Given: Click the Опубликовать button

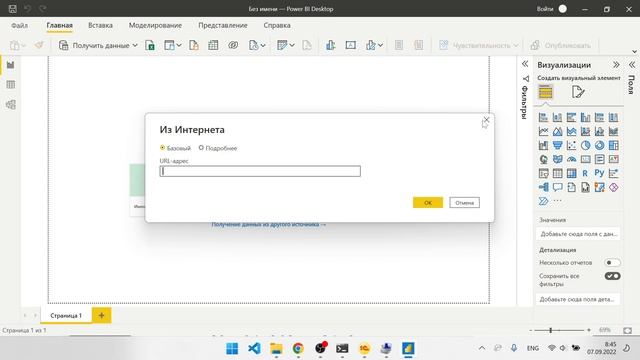Looking at the screenshot, I should [x=560, y=45].
